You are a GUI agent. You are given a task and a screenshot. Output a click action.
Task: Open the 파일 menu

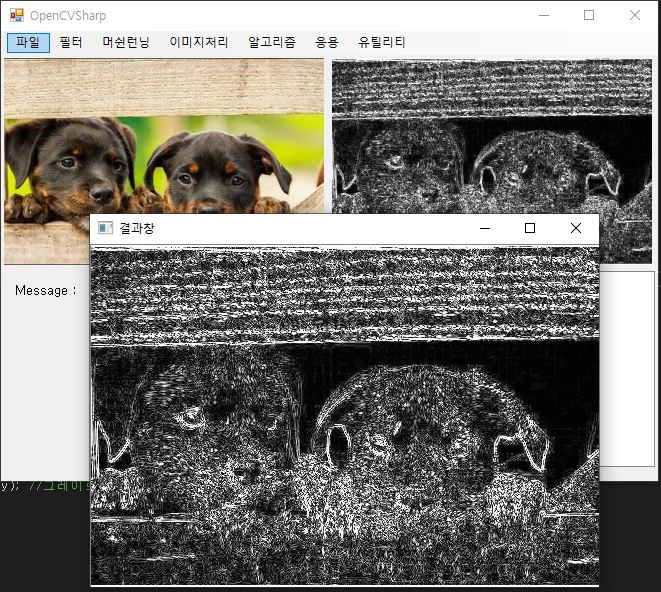[28, 43]
